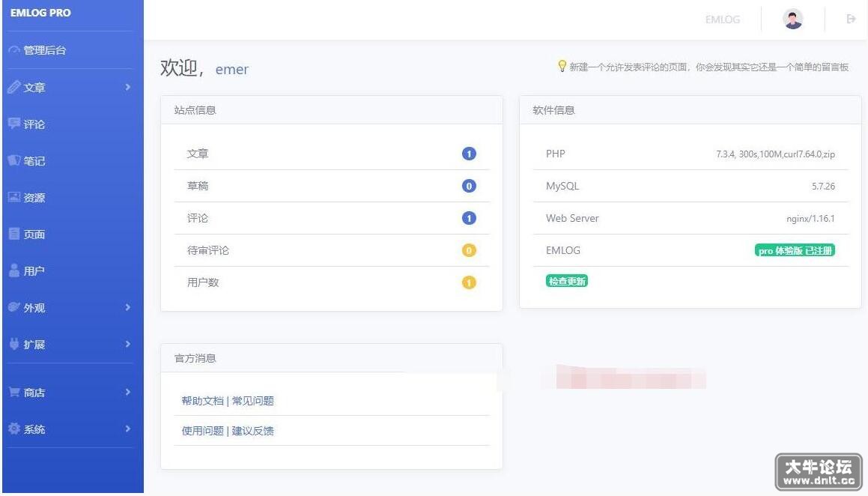868x496 pixels.
Task: Click the comment bubble icon for 评论
Action: click(14, 124)
